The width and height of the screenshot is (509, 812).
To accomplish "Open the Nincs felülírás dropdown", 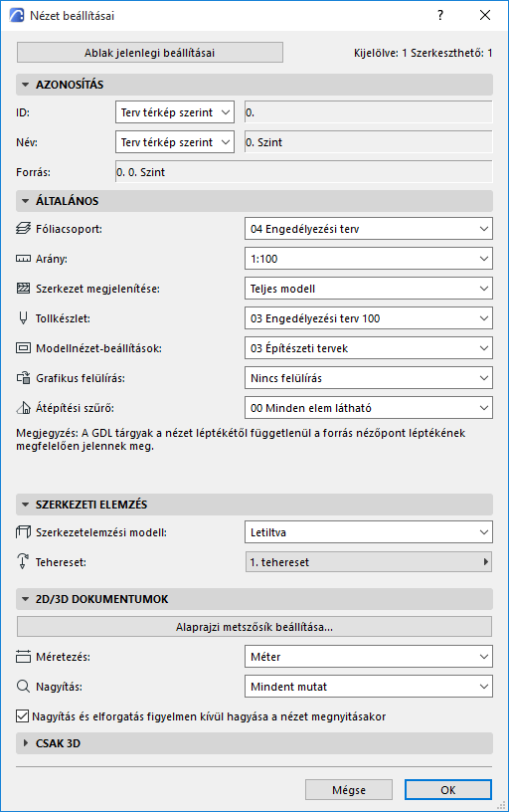I will 368,378.
